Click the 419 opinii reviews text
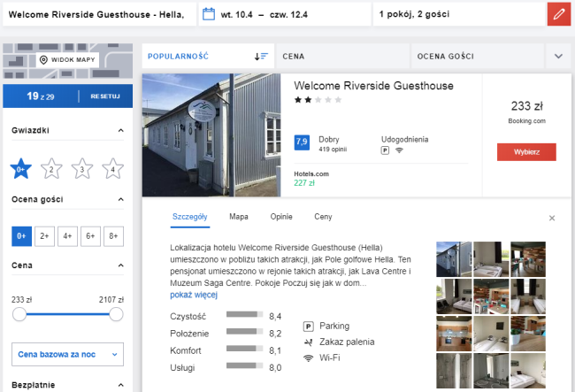The height and width of the screenshot is (392, 575). pyautogui.click(x=333, y=150)
